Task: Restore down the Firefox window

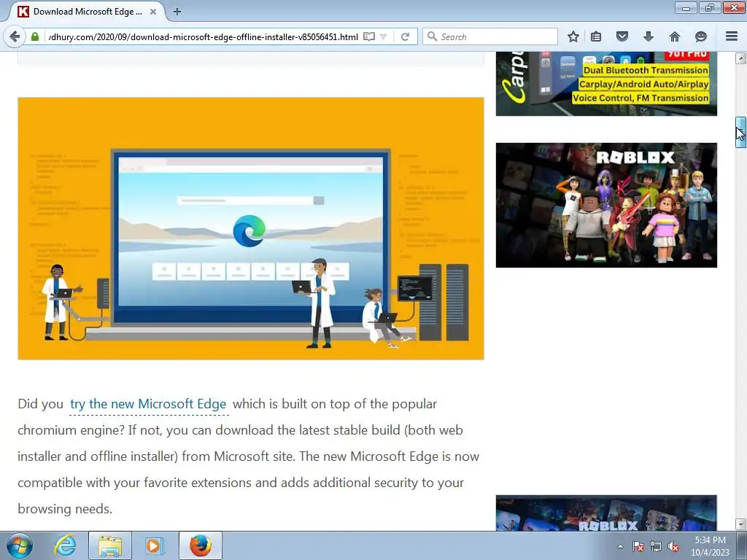Action: [710, 7]
